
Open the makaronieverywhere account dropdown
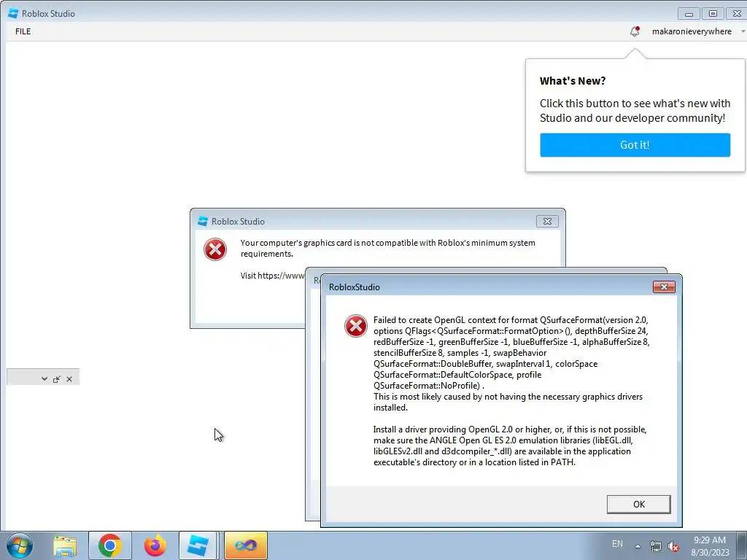click(697, 31)
